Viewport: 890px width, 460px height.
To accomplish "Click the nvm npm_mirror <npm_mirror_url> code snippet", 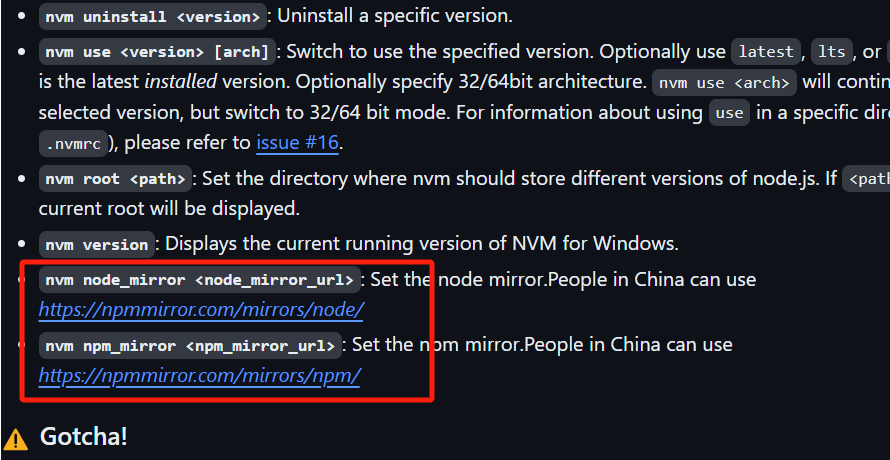I will [x=190, y=345].
